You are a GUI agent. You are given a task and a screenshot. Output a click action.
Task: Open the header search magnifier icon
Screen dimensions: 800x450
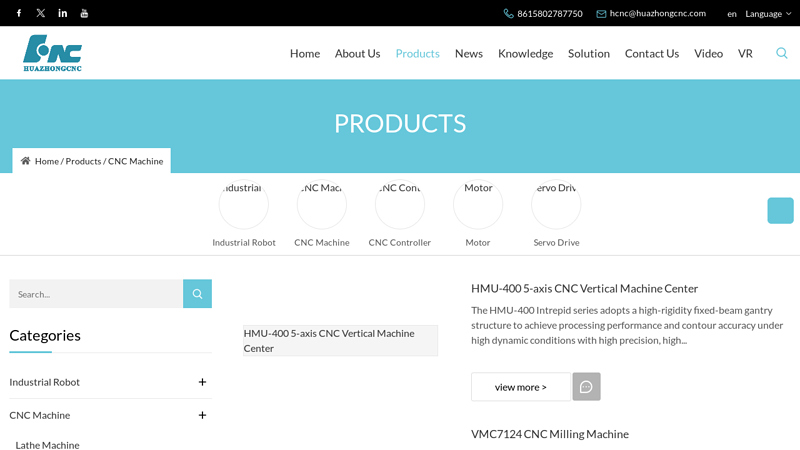click(x=782, y=53)
